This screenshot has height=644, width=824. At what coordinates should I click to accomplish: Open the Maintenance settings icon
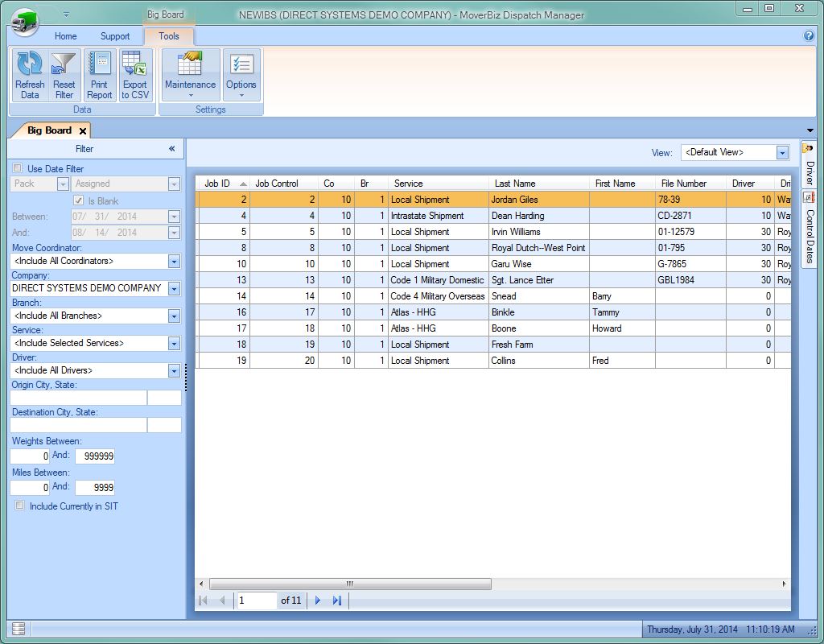[190, 74]
